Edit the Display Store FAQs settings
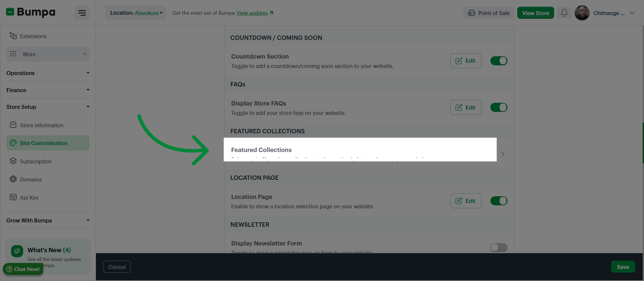The image size is (644, 281). pyautogui.click(x=466, y=108)
